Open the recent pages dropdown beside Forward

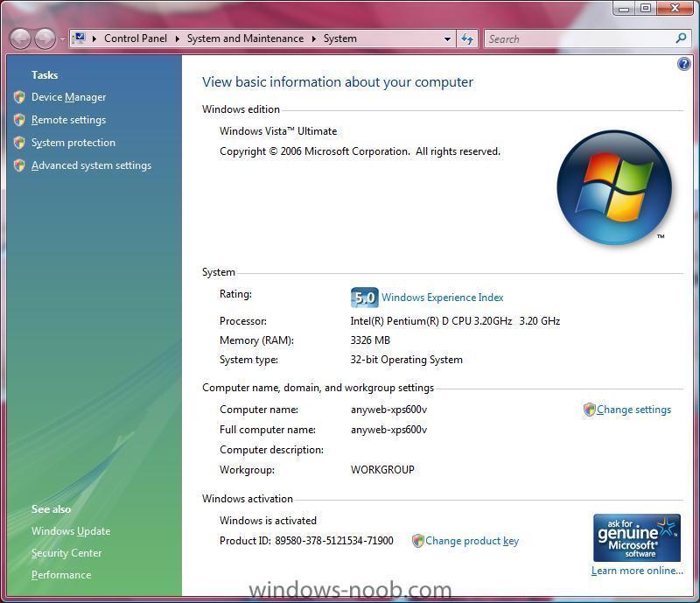[x=62, y=39]
